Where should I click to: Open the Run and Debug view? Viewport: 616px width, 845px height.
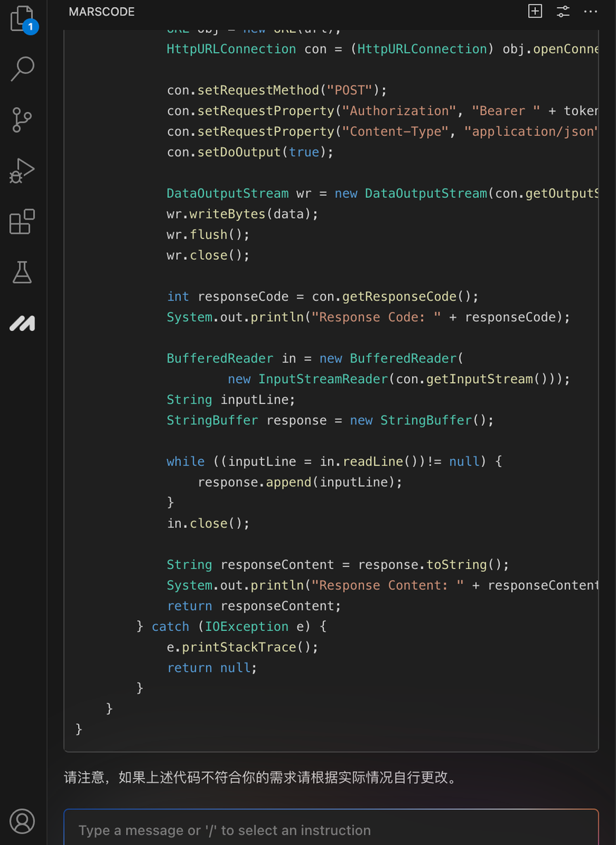tap(23, 171)
